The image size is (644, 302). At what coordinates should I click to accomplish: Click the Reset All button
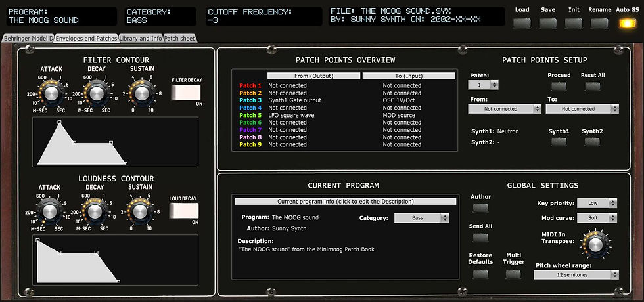[593, 86]
